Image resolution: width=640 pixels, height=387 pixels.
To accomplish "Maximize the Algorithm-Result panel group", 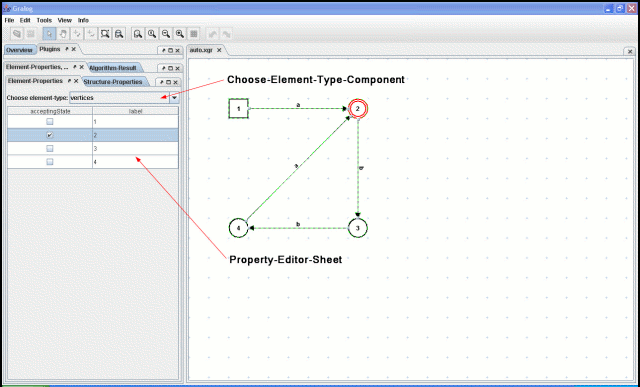I will click(x=171, y=68).
